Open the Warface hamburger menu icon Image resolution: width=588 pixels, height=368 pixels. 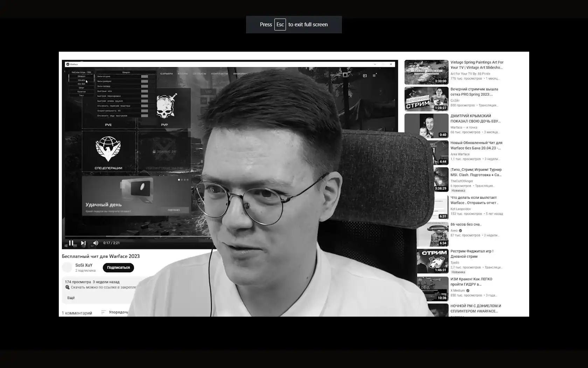(374, 75)
